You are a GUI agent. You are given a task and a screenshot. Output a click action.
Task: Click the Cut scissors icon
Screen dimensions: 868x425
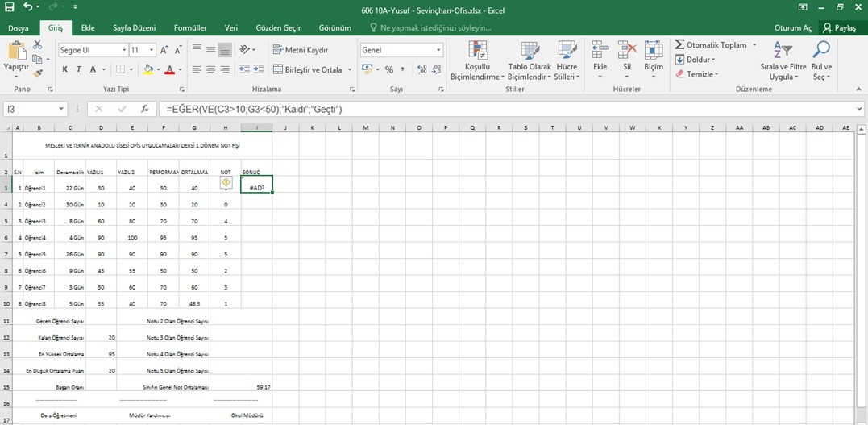[38, 45]
